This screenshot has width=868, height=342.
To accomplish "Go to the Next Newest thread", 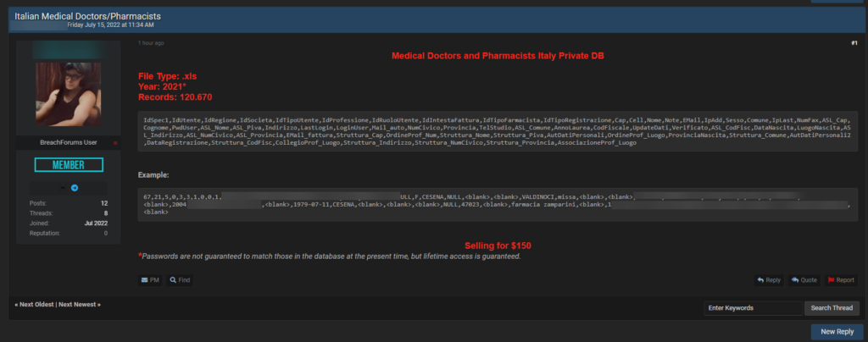I will 80,304.
